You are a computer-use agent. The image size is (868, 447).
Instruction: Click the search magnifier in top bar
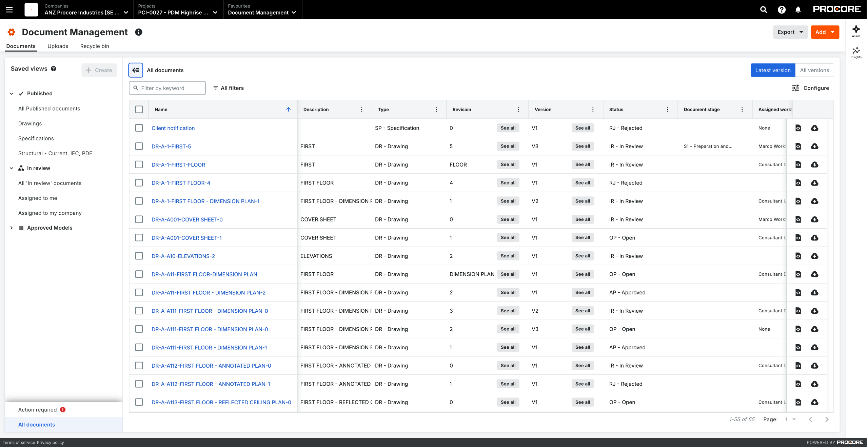[x=764, y=9]
